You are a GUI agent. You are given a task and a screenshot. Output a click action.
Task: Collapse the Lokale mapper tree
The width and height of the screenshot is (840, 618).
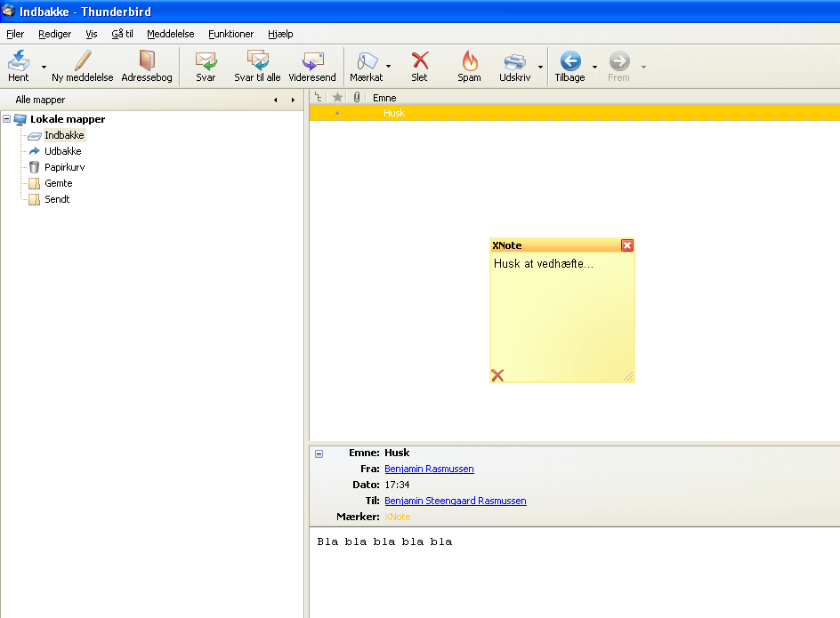coord(7,119)
